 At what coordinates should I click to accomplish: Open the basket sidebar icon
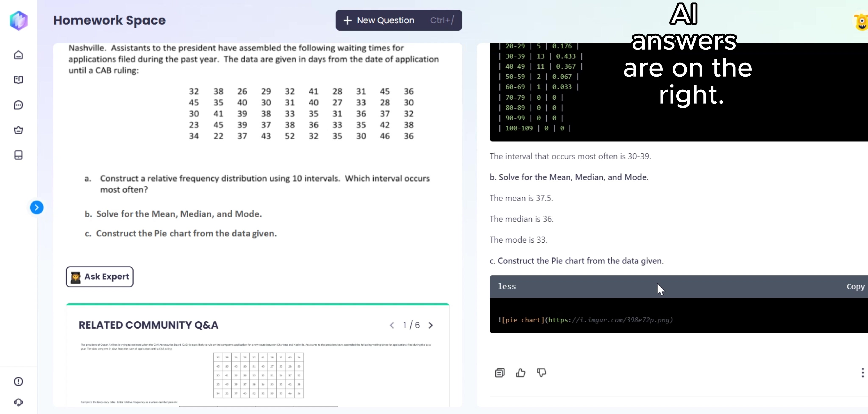tap(18, 130)
